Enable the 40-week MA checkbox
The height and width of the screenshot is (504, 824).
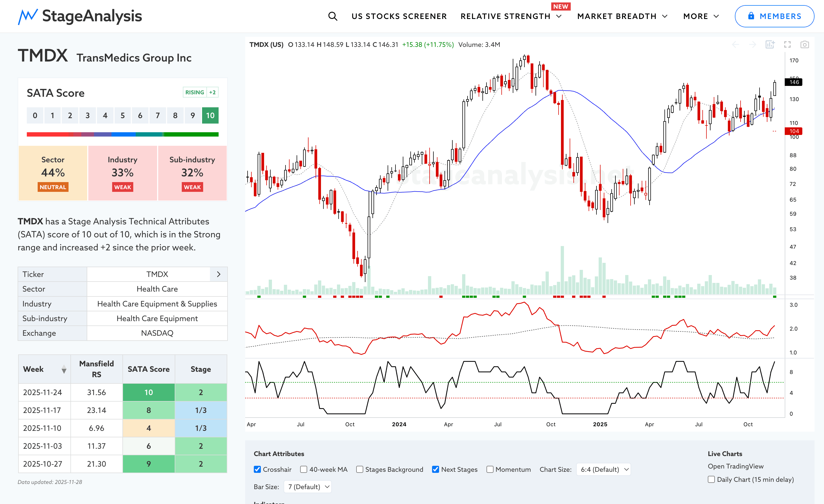click(x=303, y=469)
